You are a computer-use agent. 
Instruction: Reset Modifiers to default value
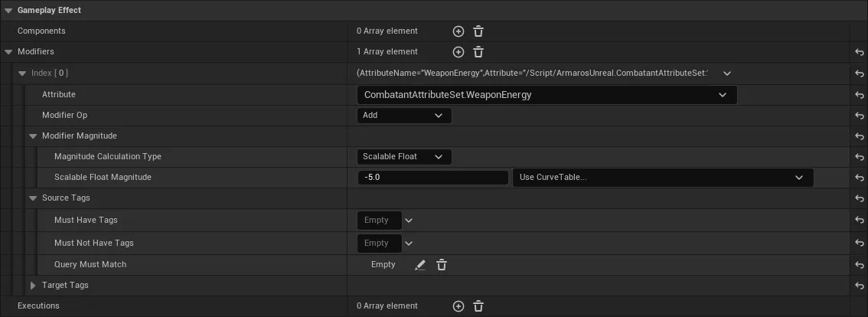(859, 52)
